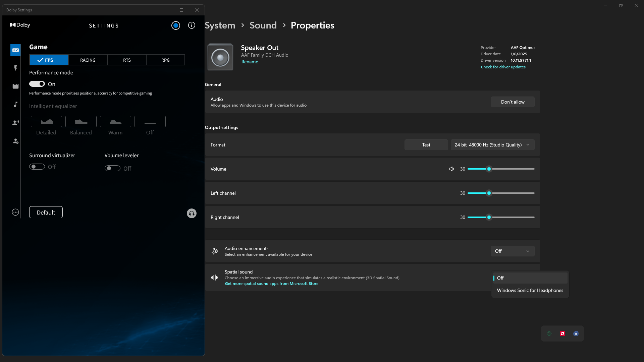
Task: Click the 'Properties' breadcrumb title
Action: (312, 25)
